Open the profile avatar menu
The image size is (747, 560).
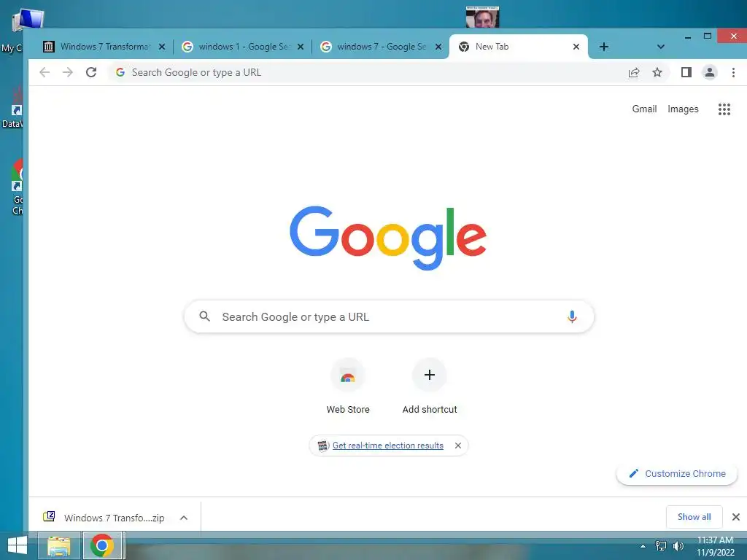(x=709, y=72)
